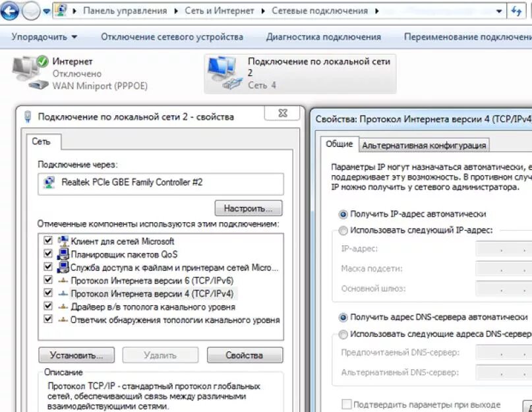532x412 pixels.
Task: Open component 'Свойства' button
Action: (245, 355)
